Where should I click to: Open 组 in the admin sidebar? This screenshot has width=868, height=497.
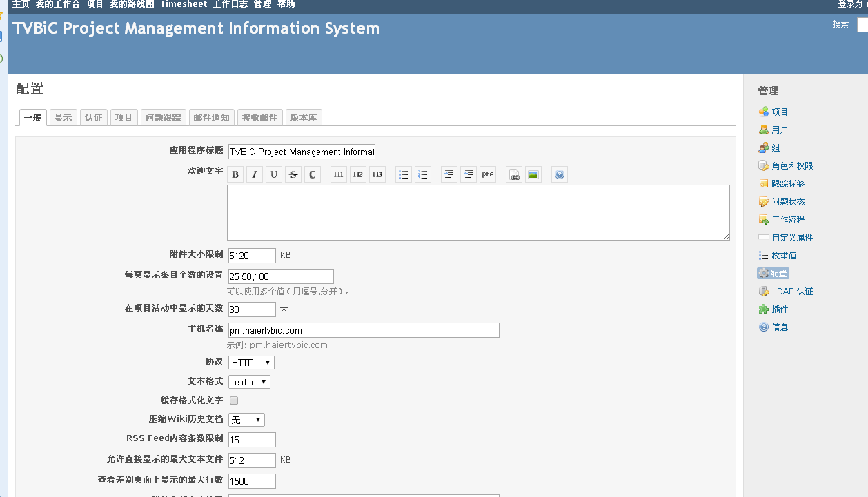776,148
